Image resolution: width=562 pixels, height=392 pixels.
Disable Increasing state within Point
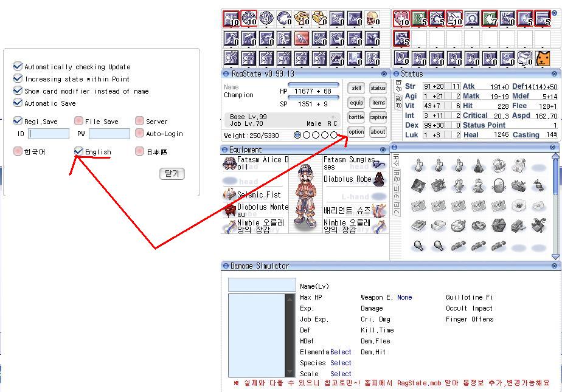click(18, 79)
